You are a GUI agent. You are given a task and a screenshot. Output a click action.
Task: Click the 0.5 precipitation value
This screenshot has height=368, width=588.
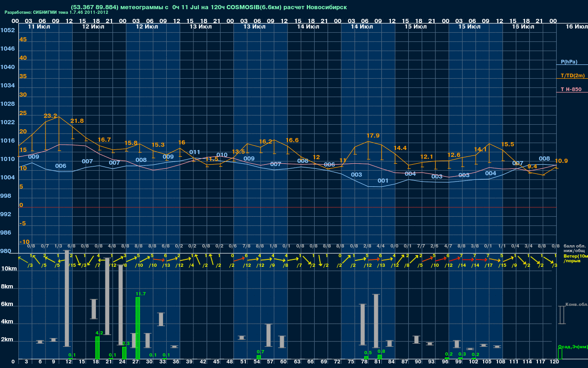[x=368, y=352]
